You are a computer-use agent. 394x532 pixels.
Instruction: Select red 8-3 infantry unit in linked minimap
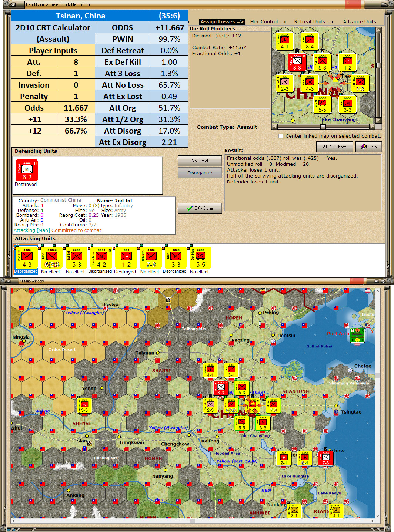point(297,62)
